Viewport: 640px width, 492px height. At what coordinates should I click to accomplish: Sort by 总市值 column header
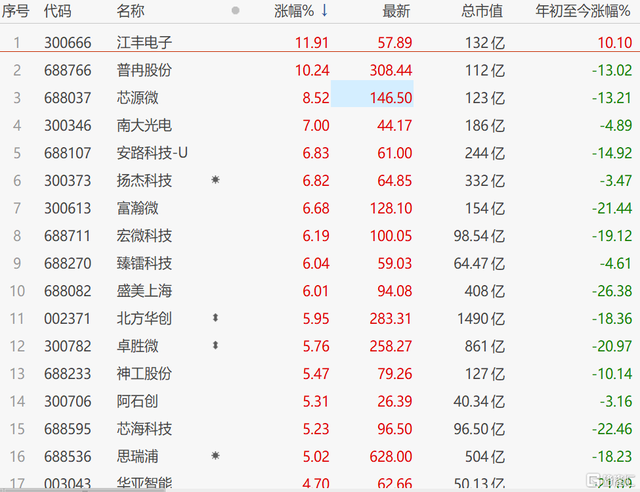click(482, 11)
